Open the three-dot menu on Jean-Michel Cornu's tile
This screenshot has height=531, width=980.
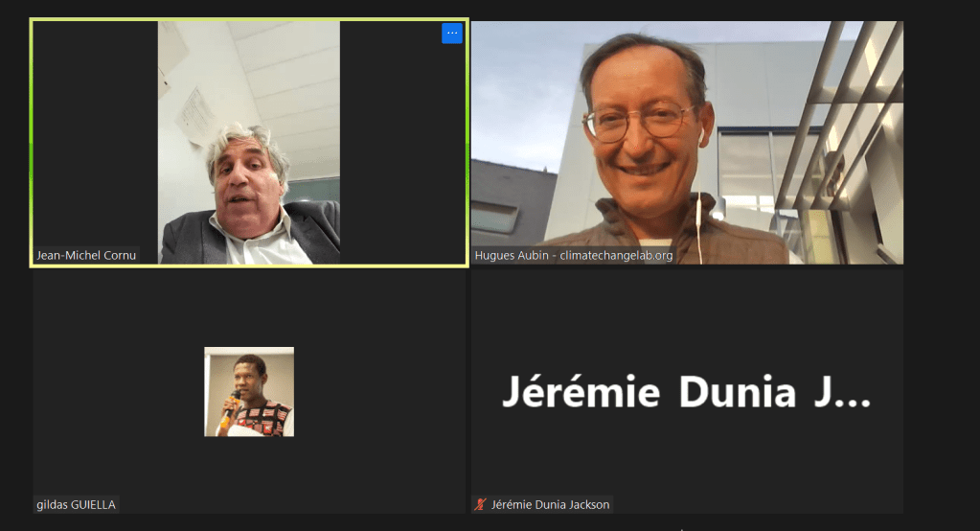pos(452,34)
